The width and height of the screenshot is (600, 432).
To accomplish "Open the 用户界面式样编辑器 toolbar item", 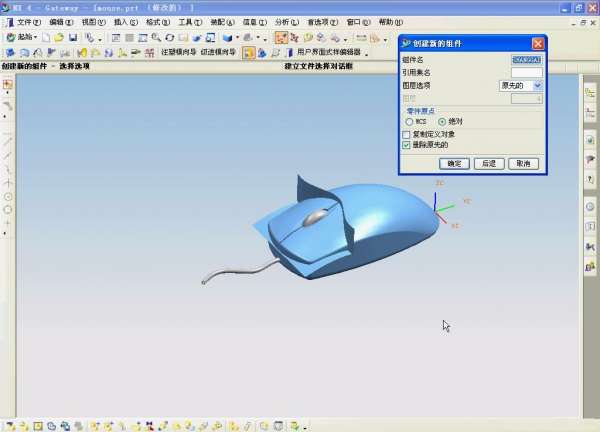I will click(325, 53).
